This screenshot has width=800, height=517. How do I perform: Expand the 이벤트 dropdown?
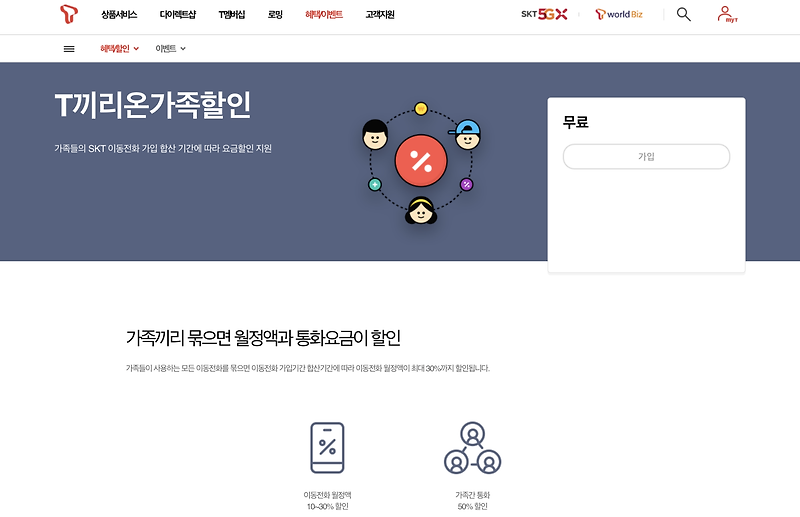170,48
